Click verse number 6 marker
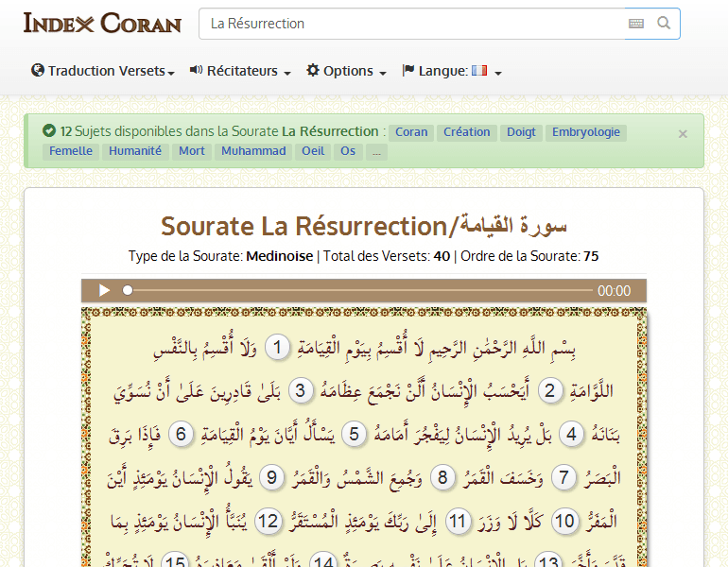 (182, 435)
